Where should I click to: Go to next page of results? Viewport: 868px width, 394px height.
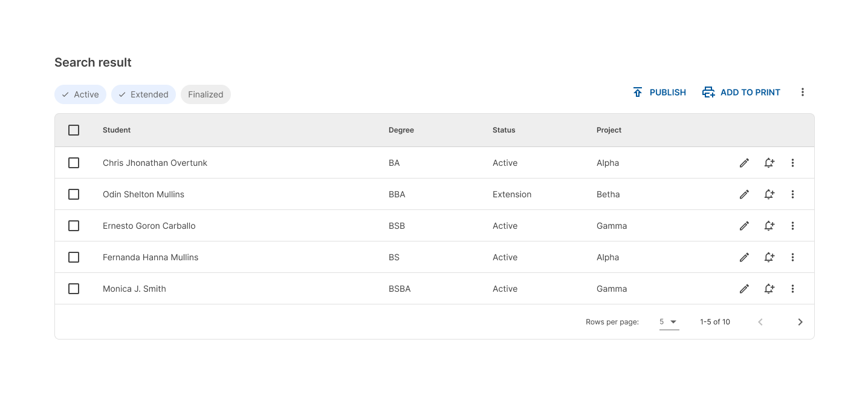[800, 322]
